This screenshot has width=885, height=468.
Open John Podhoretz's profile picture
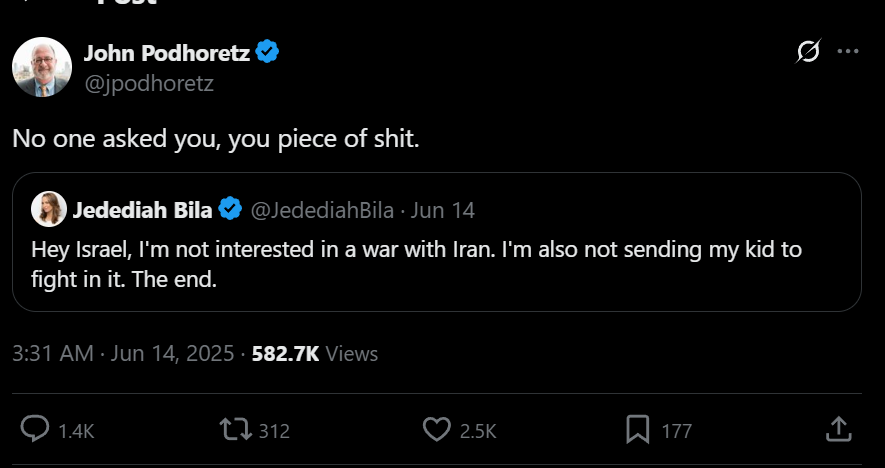click(x=42, y=67)
